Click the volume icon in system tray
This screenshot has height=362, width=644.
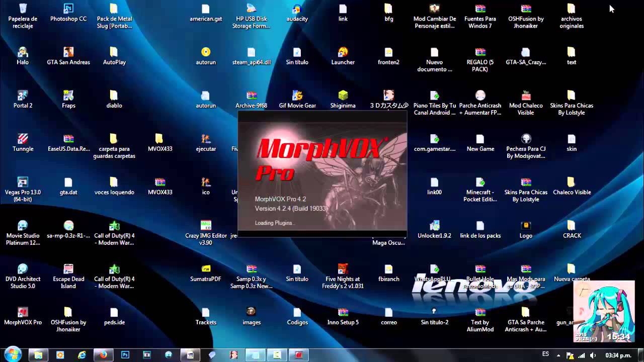click(593, 355)
